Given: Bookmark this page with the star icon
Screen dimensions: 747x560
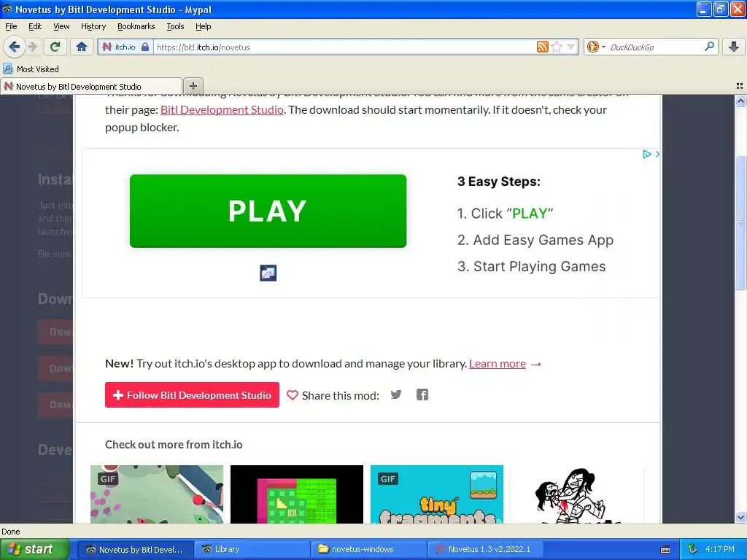Looking at the screenshot, I should (557, 47).
